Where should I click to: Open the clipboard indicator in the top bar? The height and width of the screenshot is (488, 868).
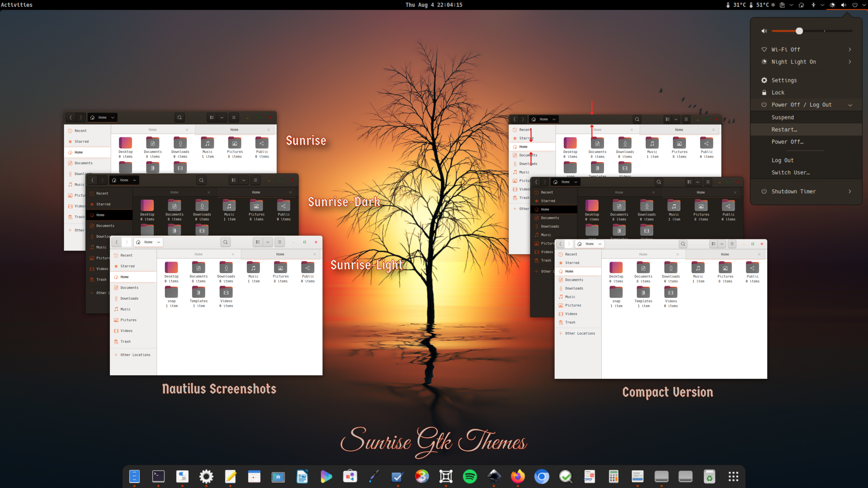[782, 5]
